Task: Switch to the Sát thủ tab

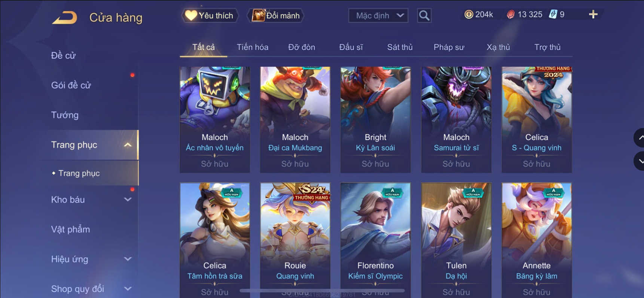Action: (x=400, y=47)
